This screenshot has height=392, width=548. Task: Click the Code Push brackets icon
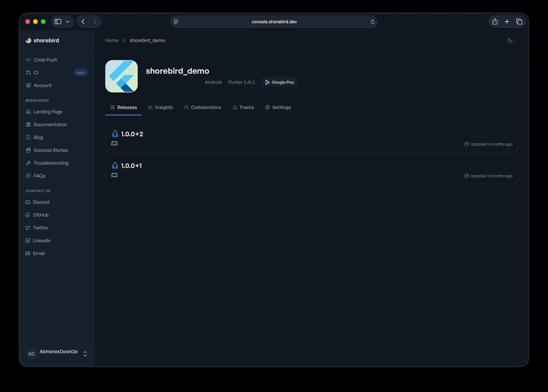[28, 60]
